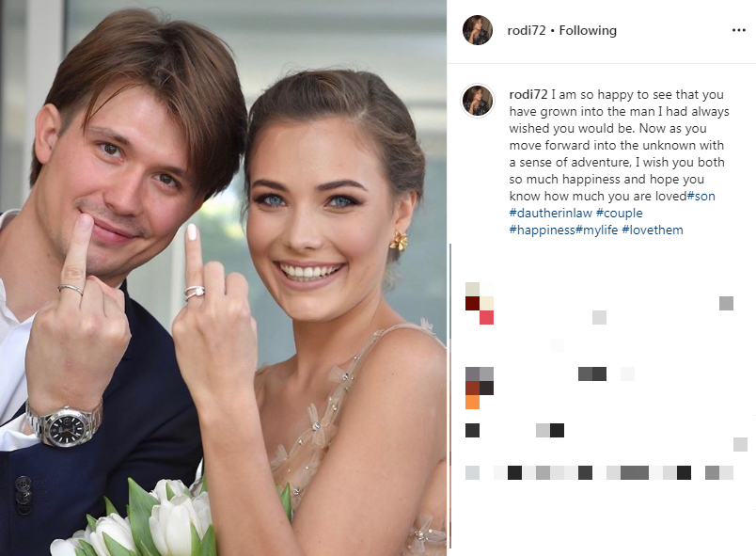This screenshot has width=756, height=556.
Task: Open the #happiness hashtag
Action: 543,230
